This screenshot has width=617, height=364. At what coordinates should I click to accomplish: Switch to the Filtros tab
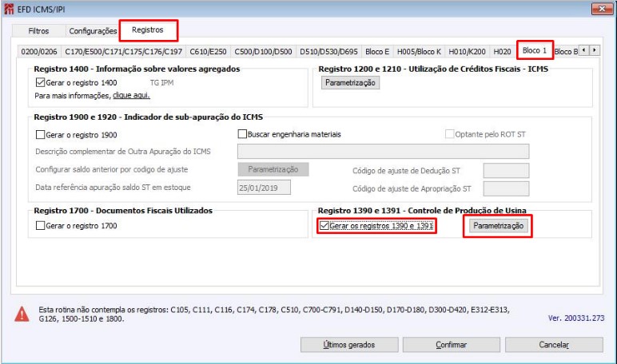[38, 30]
